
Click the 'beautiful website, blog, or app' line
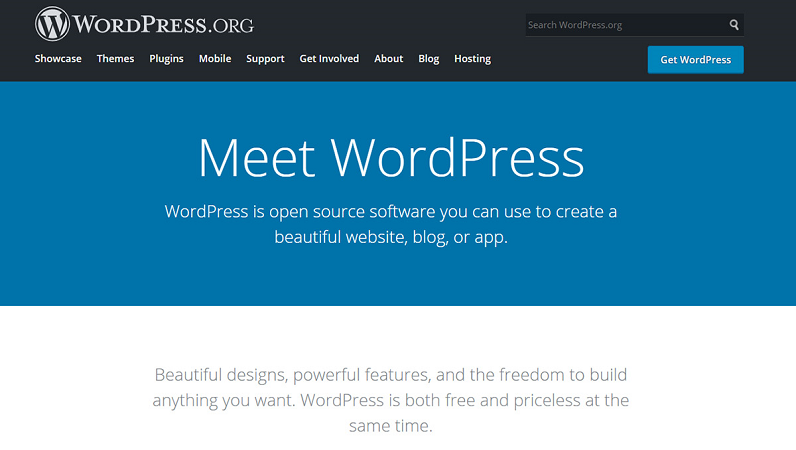coord(391,238)
